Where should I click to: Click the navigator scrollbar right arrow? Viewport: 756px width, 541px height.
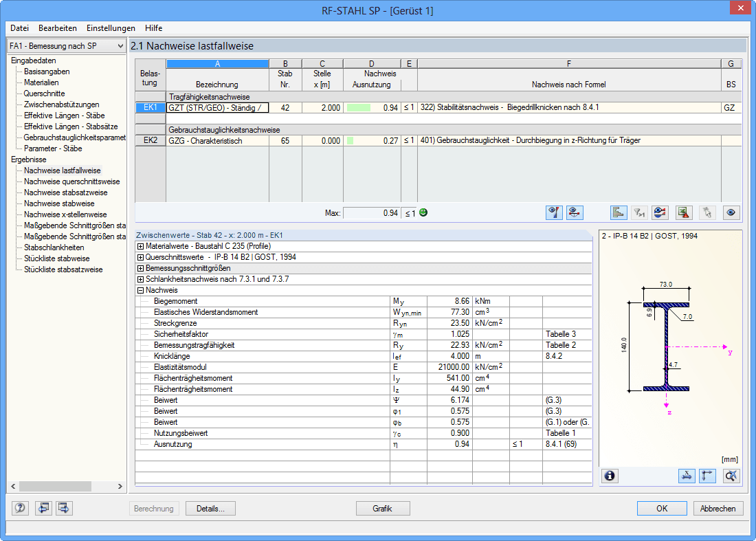pos(120,487)
